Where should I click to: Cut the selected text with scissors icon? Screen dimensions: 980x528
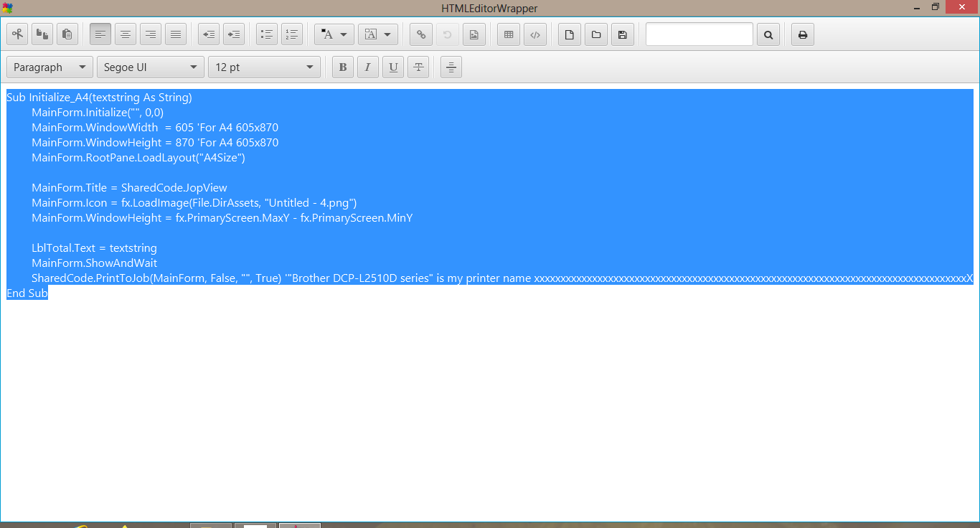(x=17, y=34)
